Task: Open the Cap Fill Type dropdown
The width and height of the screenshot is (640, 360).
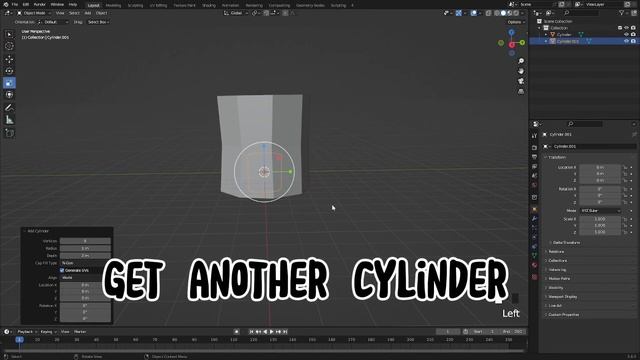Action: (85, 263)
